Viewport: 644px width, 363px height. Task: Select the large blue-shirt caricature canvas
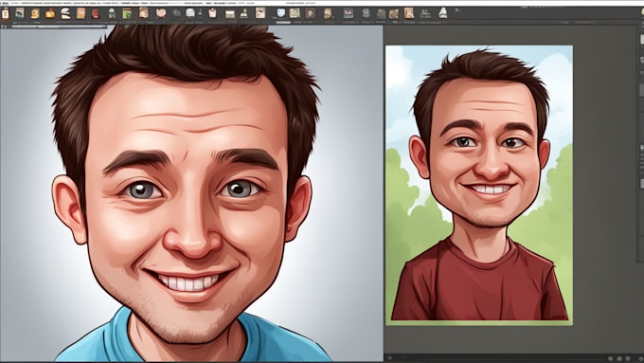[191, 193]
